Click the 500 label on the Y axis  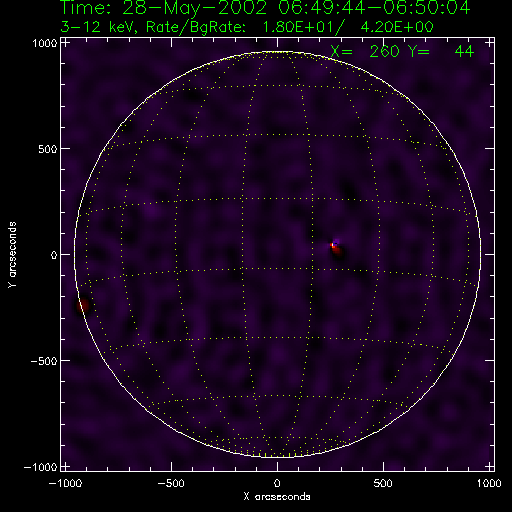[48, 149]
